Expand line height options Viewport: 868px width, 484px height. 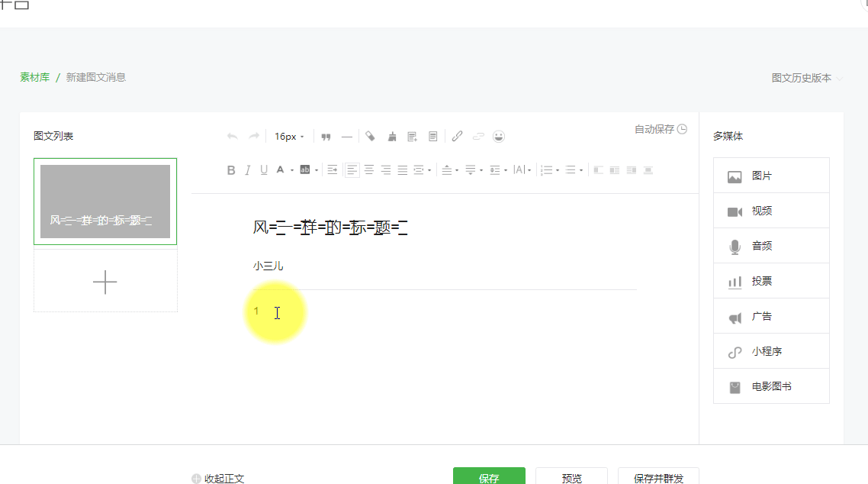(x=506, y=170)
